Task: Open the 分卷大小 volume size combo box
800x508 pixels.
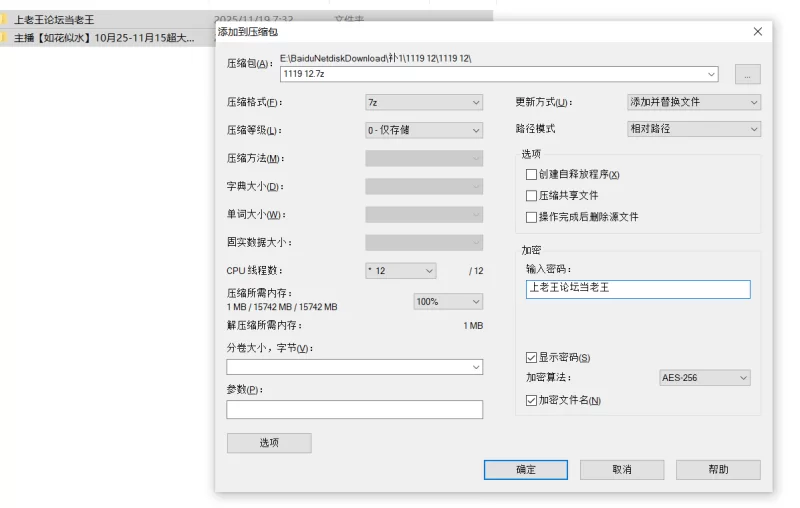Action: (x=355, y=367)
